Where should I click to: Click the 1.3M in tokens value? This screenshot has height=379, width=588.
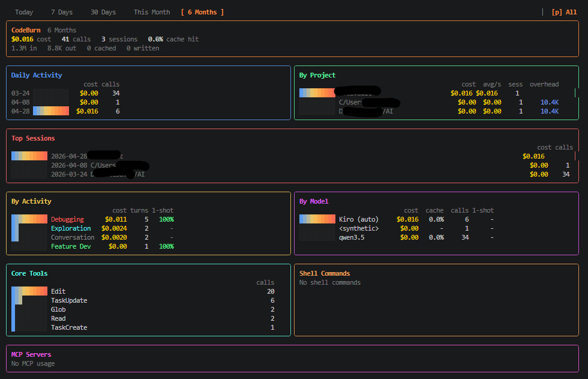pos(24,48)
